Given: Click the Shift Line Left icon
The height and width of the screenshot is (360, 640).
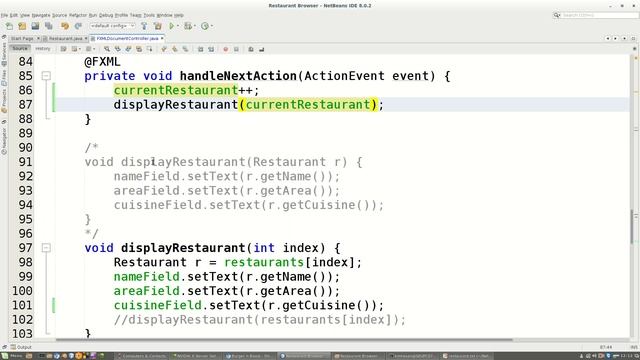Looking at the screenshot, I should coord(200,49).
